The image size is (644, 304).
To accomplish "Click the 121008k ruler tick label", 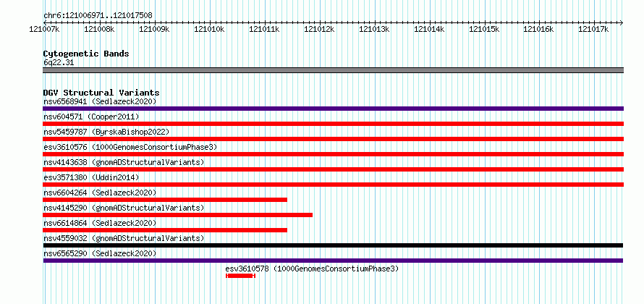I will coord(99,29).
